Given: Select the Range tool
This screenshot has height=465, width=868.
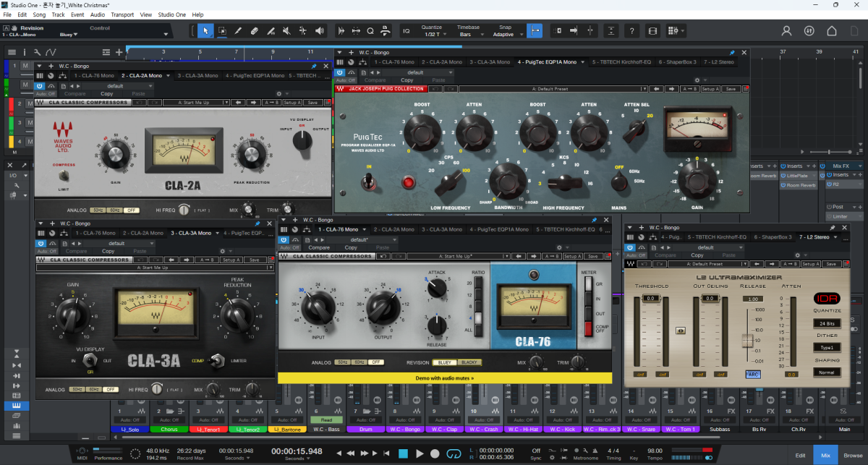Looking at the screenshot, I should pyautogui.click(x=222, y=31).
